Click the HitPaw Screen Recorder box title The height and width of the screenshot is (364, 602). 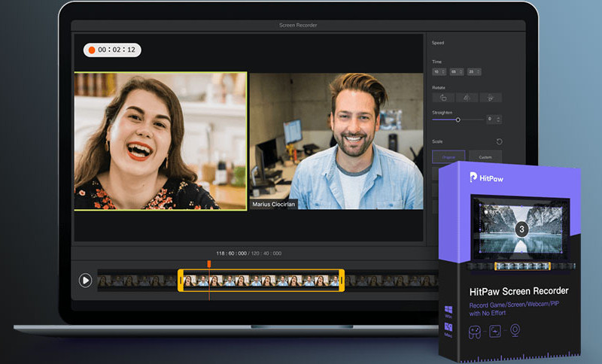pyautogui.click(x=518, y=291)
